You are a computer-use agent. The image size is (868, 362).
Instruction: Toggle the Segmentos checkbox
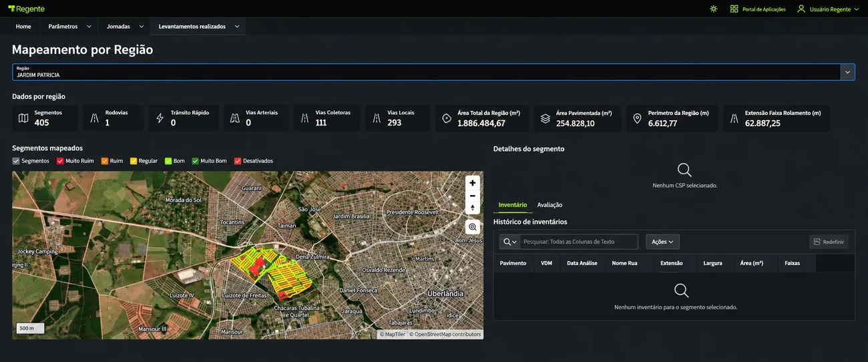(x=16, y=161)
